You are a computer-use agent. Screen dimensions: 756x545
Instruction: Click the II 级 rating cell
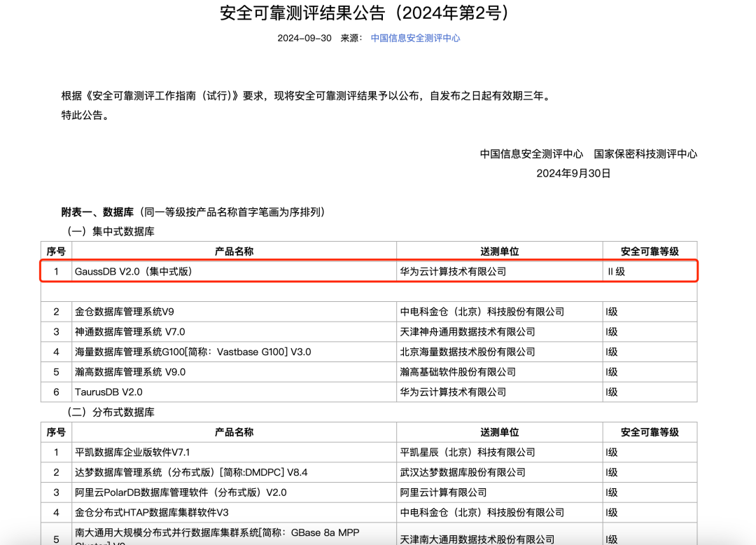pos(650,272)
